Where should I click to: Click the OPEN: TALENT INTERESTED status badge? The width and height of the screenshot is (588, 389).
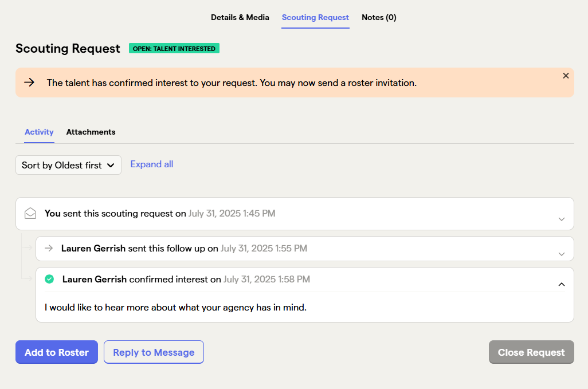[174, 48]
